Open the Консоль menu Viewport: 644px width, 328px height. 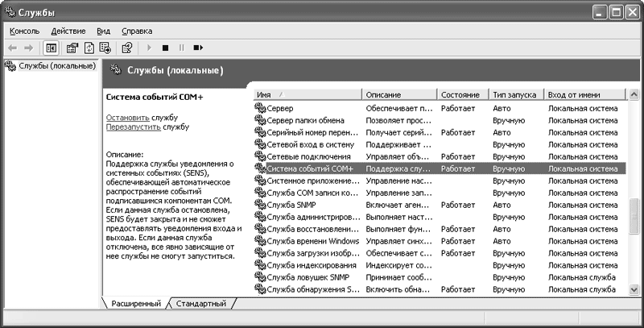[x=25, y=31]
